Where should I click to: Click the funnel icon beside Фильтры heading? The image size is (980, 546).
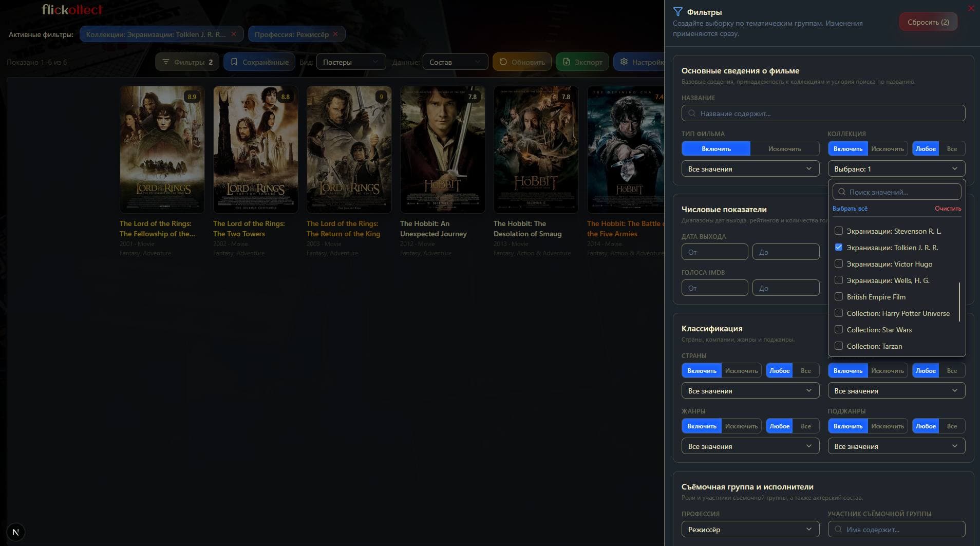pos(677,12)
